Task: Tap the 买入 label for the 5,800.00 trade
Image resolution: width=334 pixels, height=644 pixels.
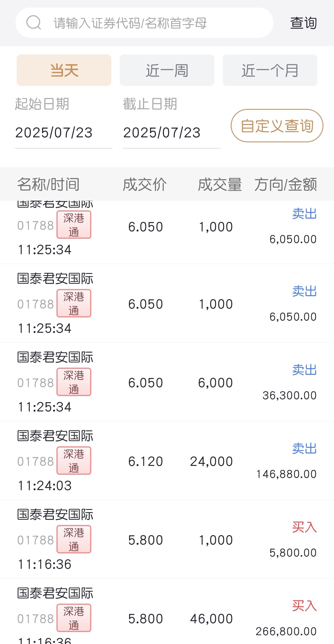Action: (x=304, y=527)
